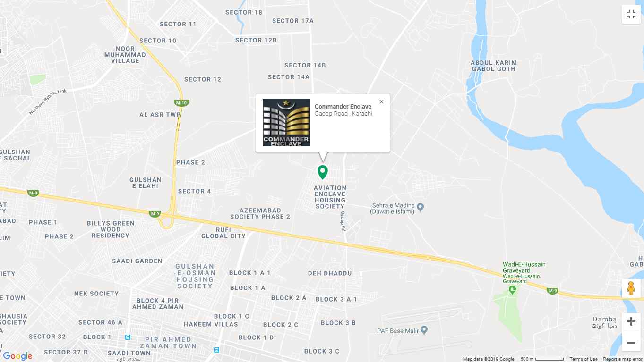Click the Rufi Global City label
Screen dimensions: 644x362
click(x=223, y=233)
